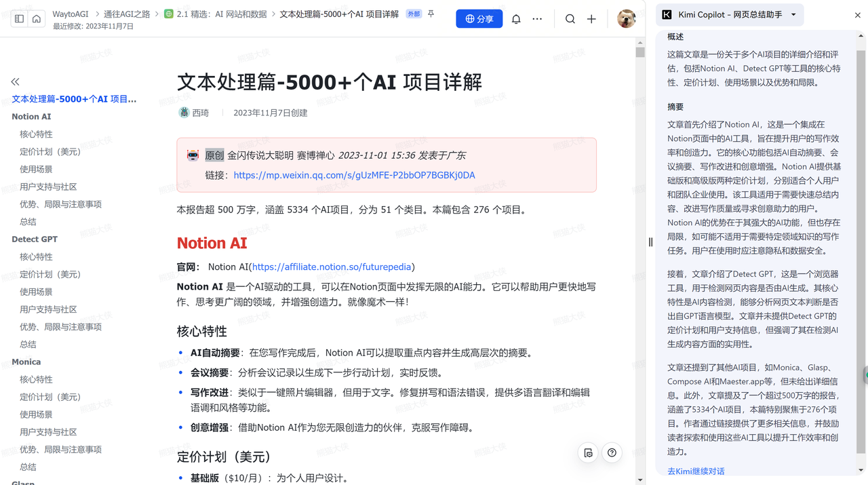Open 使用场景 under Notion AI outline section

coord(36,170)
